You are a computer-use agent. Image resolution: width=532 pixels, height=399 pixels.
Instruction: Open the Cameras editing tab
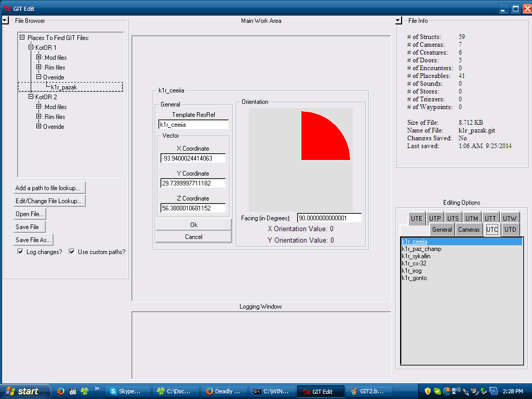coord(469,230)
